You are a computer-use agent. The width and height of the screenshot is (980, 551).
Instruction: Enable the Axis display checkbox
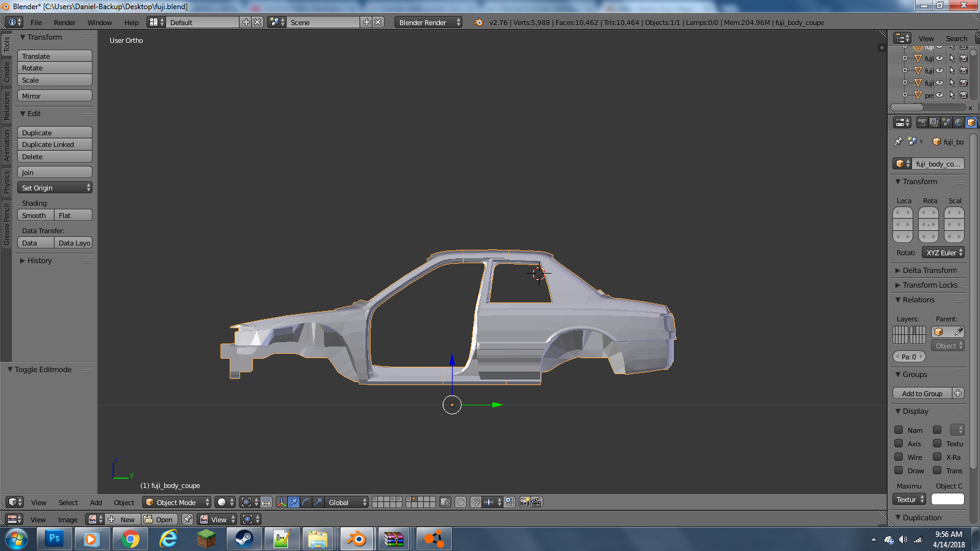point(899,443)
